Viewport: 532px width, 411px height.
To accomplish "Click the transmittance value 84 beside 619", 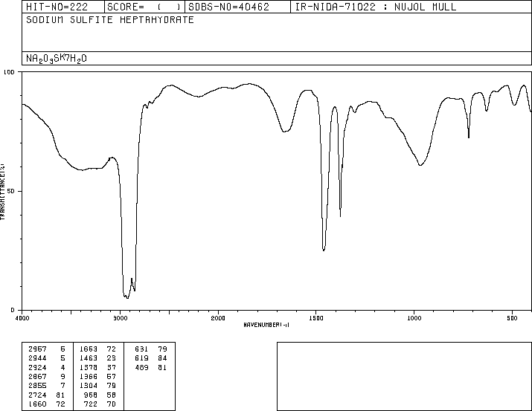I will [162, 358].
